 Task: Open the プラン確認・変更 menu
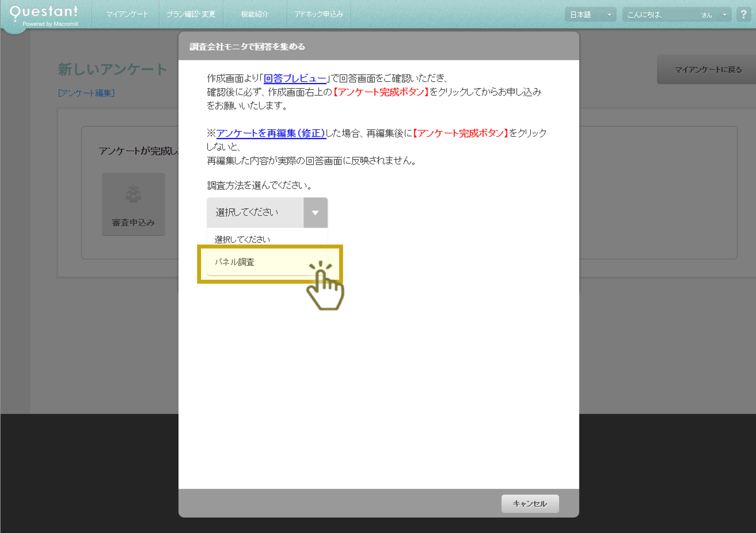coord(191,13)
